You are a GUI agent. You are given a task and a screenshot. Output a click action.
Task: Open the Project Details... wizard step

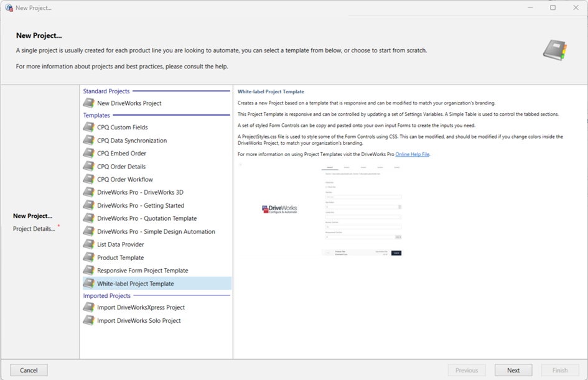34,229
